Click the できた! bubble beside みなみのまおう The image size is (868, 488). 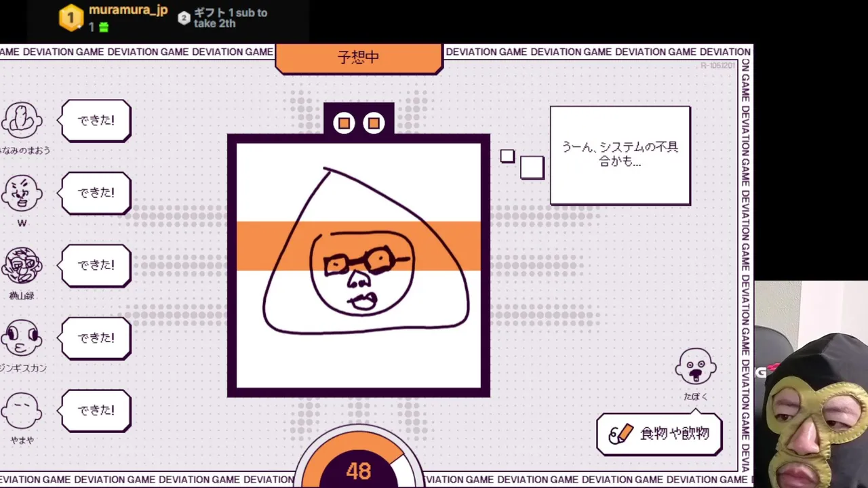pyautogui.click(x=96, y=121)
